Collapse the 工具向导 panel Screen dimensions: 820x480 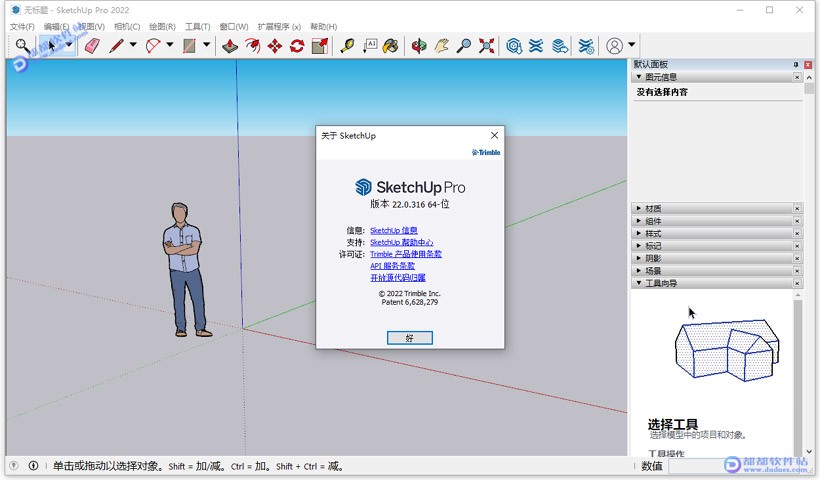pyautogui.click(x=639, y=283)
